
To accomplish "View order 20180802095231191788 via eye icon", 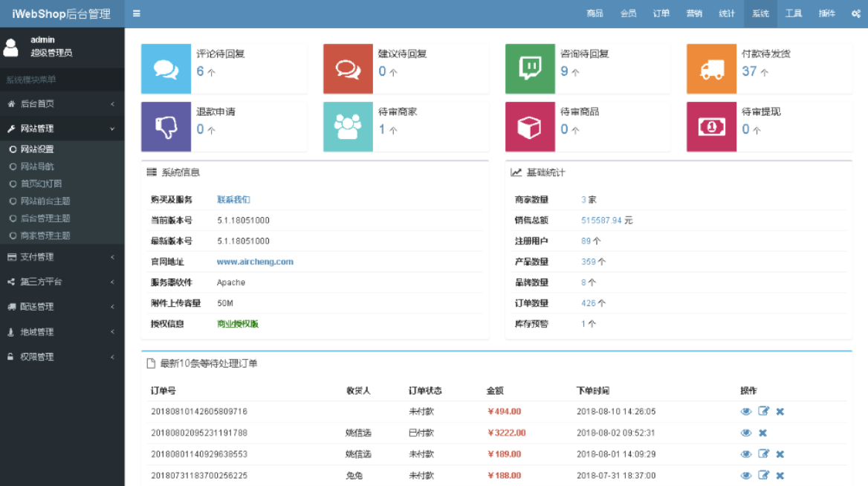I will click(x=745, y=432).
